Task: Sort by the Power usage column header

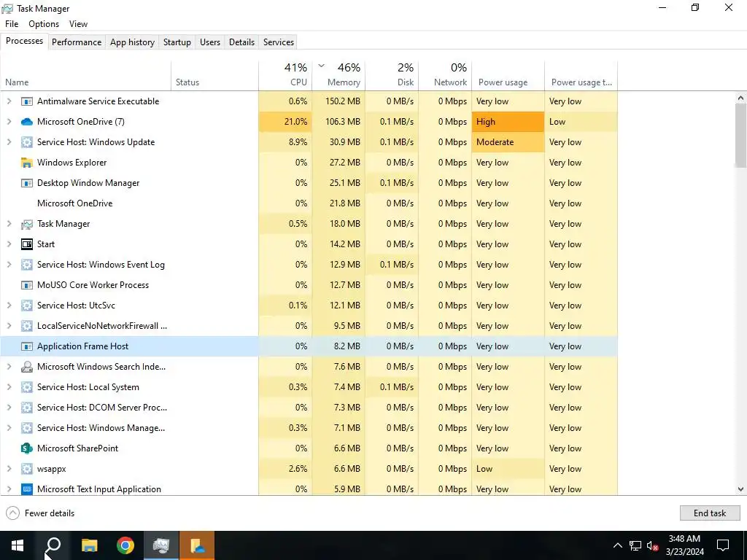Action: [x=508, y=75]
